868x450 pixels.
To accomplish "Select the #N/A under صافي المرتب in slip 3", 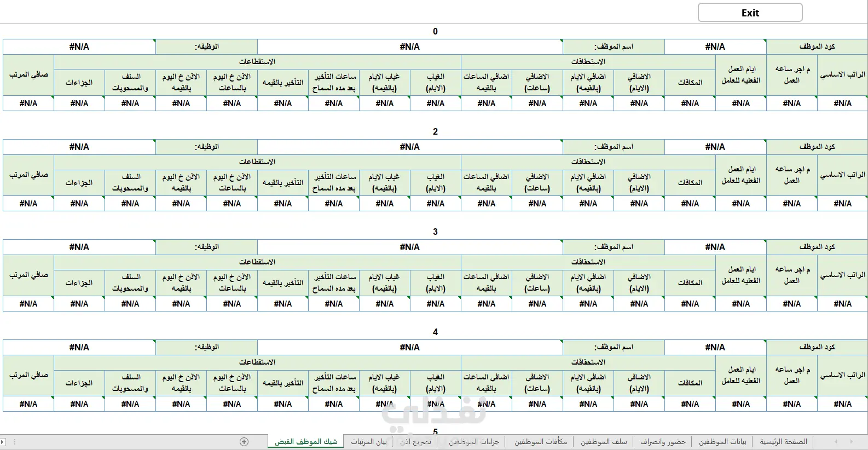I will coord(28,304).
